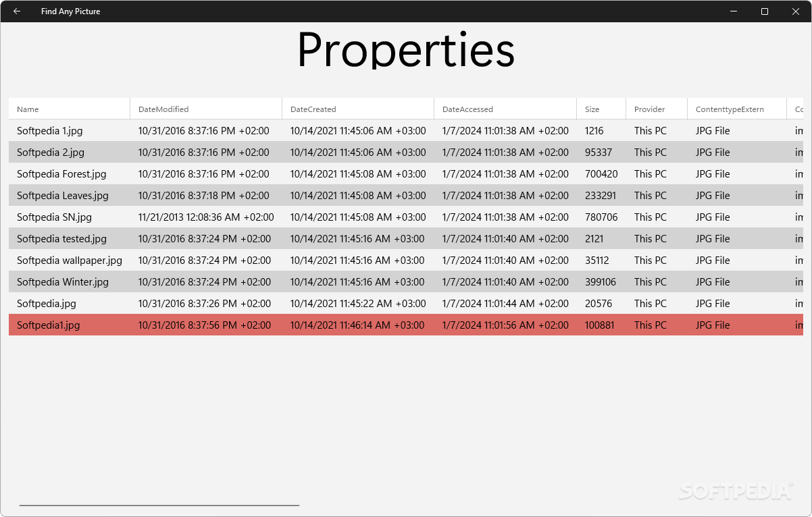812x517 pixels.
Task: Click the ContenttypeExtern column header
Action: [737, 109]
